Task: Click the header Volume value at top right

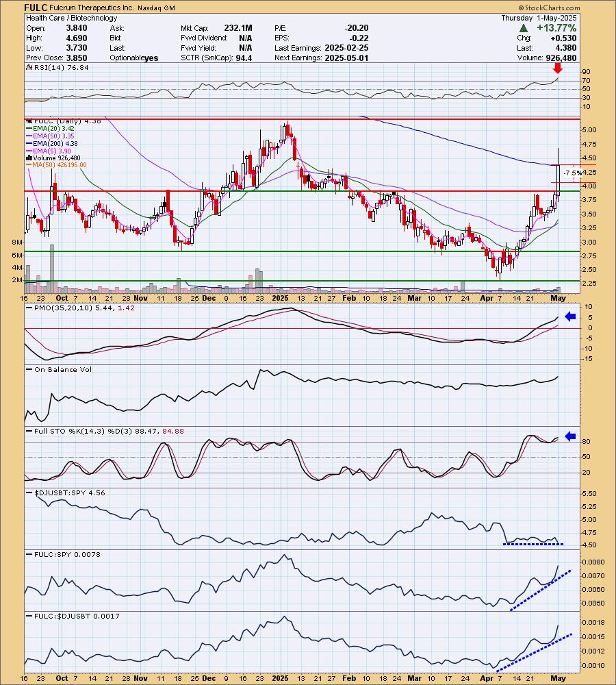Action: (x=560, y=58)
